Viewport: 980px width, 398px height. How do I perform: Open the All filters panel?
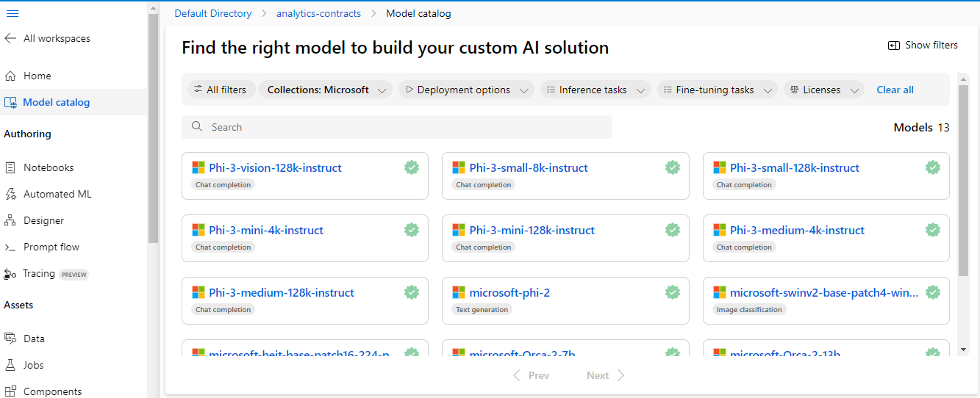pyautogui.click(x=220, y=90)
